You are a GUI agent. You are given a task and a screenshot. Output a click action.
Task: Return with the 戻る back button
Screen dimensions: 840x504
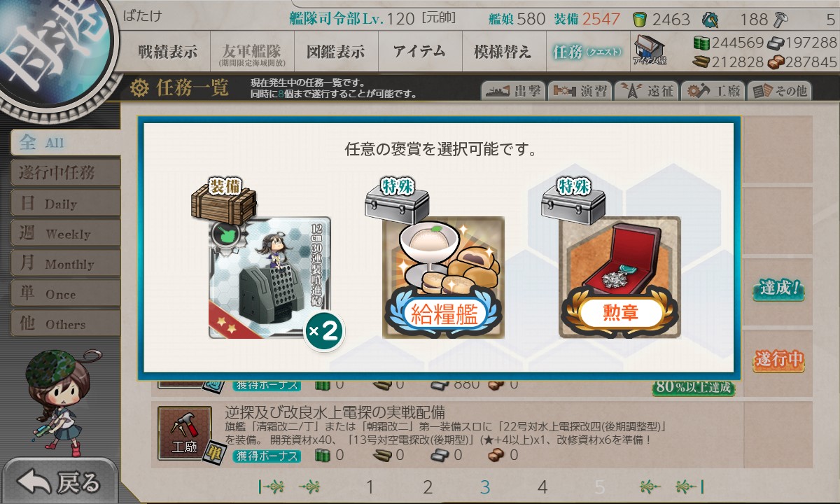pos(59,482)
